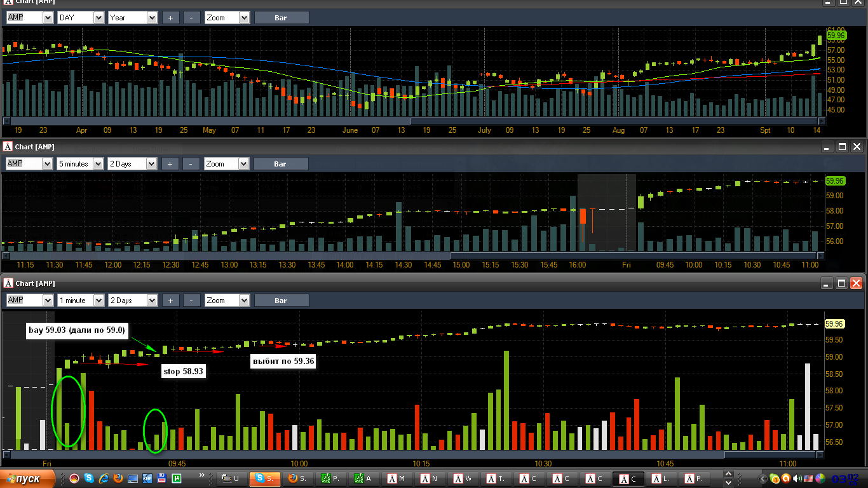The image size is (868, 488).
Task: Click the green µTorrent quick launch icon
Action: click(x=177, y=478)
